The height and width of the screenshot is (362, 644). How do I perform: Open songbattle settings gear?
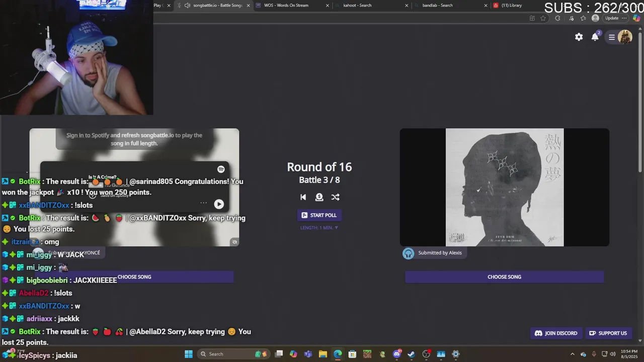579,37
